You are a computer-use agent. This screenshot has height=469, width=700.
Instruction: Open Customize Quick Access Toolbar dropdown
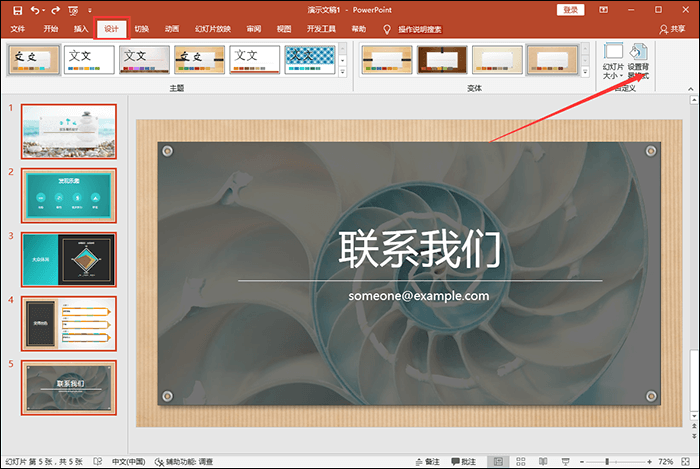(x=89, y=10)
